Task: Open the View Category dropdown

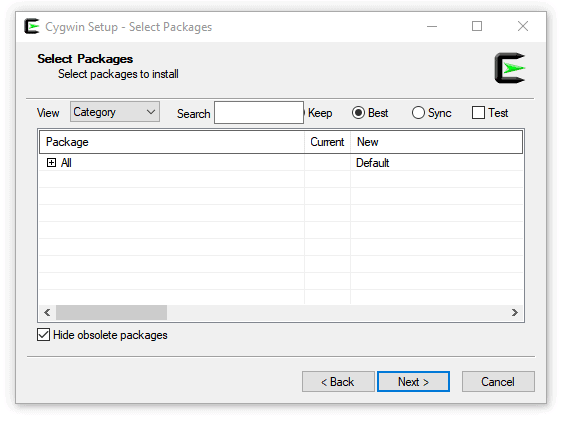Action: (x=115, y=112)
